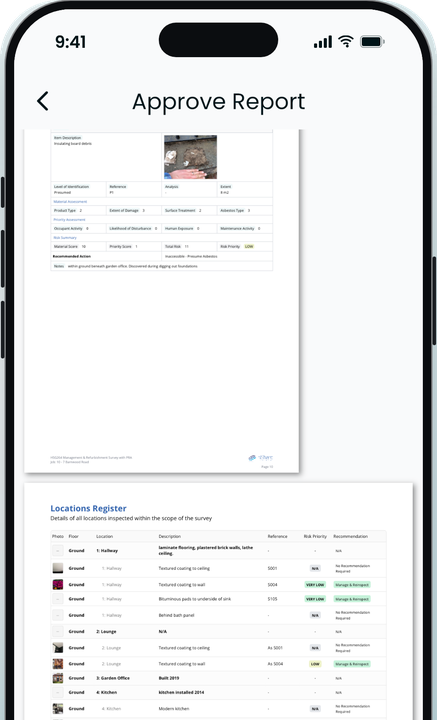
Task: Click LOW risk priority highlight in Risk Summary
Action: coord(249,247)
